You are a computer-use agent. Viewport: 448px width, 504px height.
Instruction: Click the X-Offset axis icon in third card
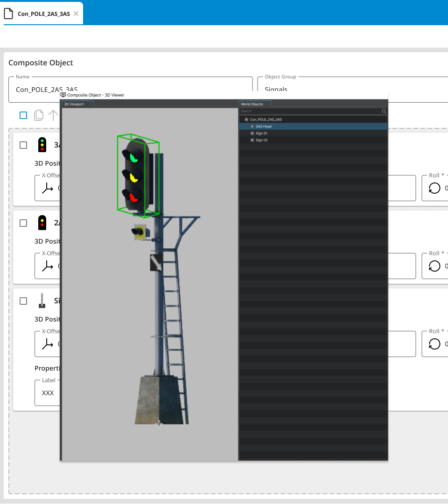[48, 344]
